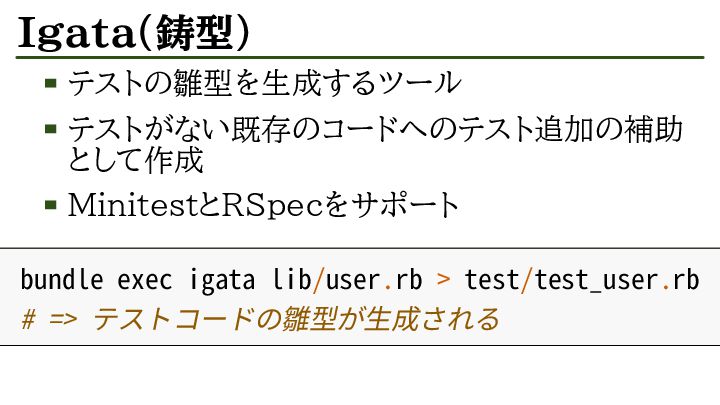
Task: Click the green bullet before "テストがない既存のコード"
Action: (x=51, y=129)
